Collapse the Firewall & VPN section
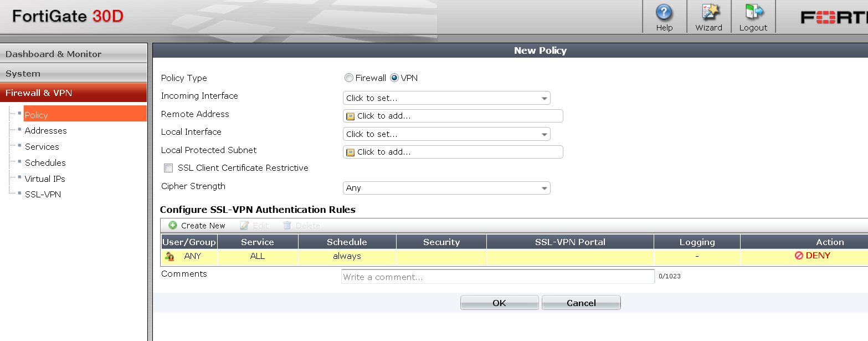Image resolution: width=868 pixels, height=341 pixels. tap(73, 93)
